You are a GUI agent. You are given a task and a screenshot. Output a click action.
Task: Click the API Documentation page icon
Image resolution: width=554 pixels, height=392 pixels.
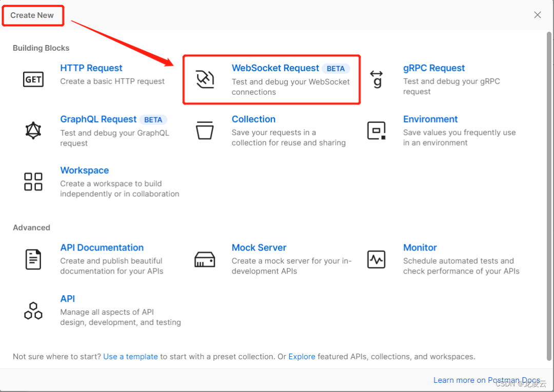click(x=33, y=259)
